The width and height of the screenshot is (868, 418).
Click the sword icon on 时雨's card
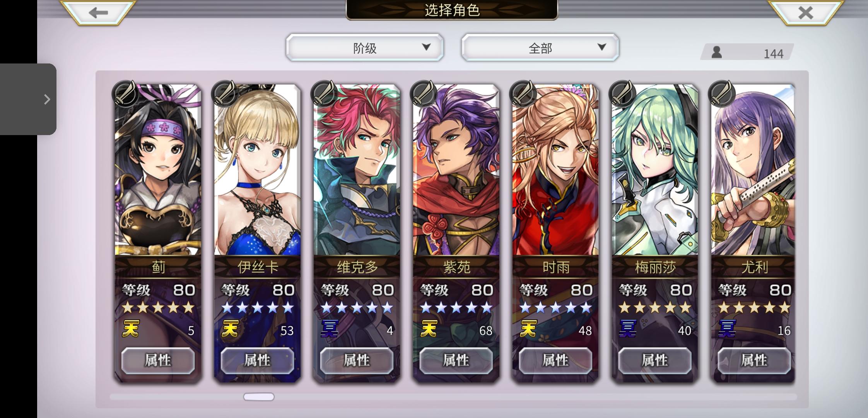[x=523, y=93]
